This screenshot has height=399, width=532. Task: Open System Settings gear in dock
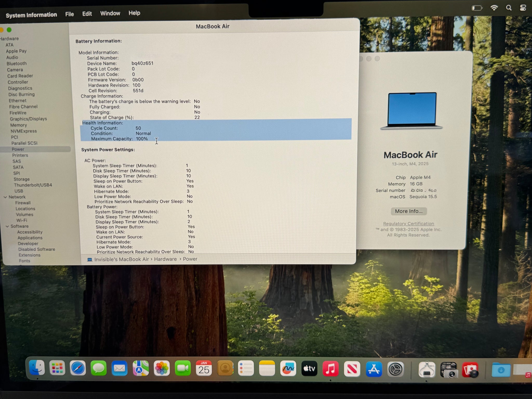coord(395,369)
